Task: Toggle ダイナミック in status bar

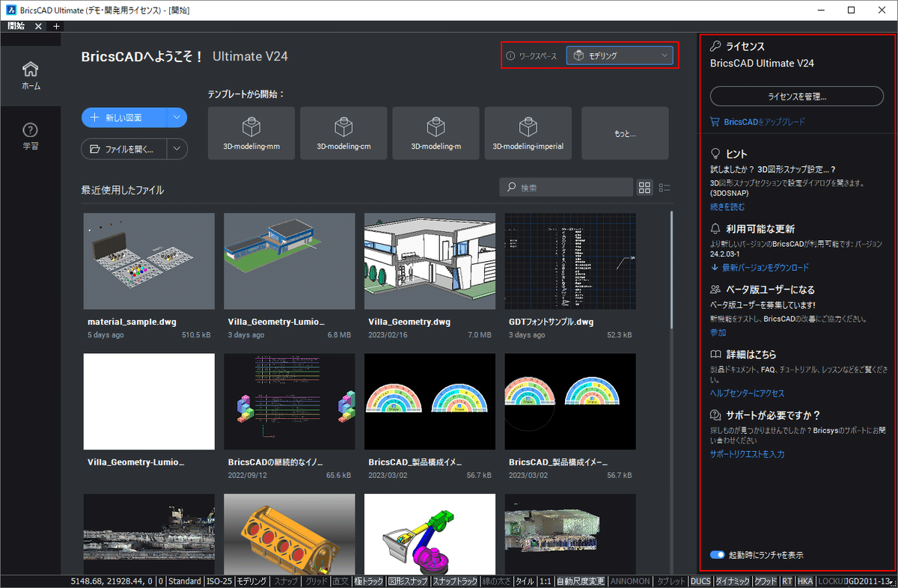Action: pos(733,581)
